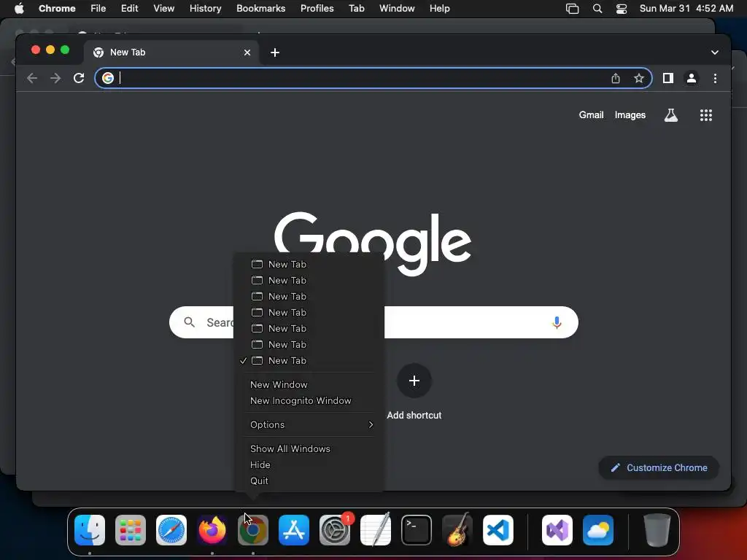The image size is (747, 560).
Task: Open a new tab with the plus button
Action: tap(275, 52)
